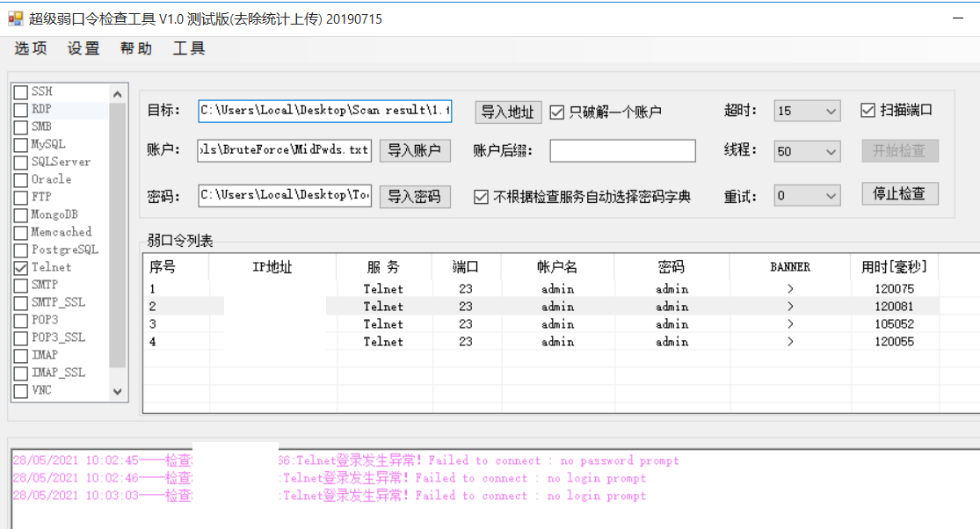Open the 选项 menu

point(31,48)
